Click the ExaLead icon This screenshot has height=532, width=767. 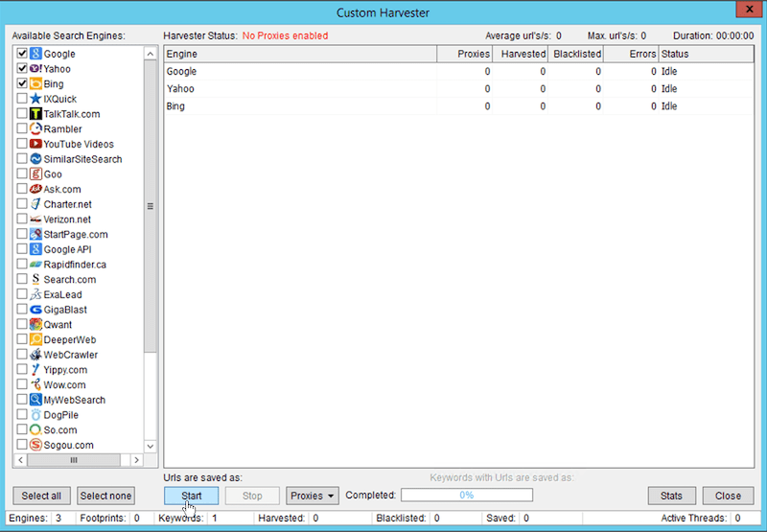click(x=35, y=294)
